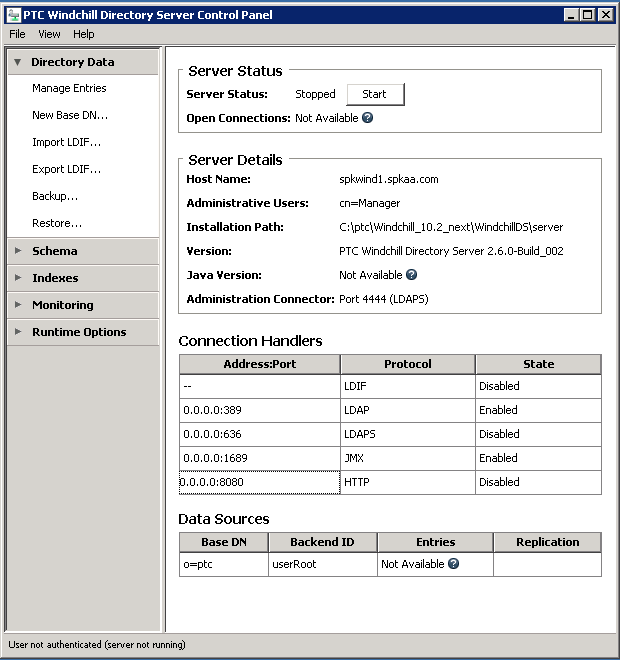The image size is (620, 660).
Task: Click New Base DN... in sidebar
Action: tap(70, 115)
